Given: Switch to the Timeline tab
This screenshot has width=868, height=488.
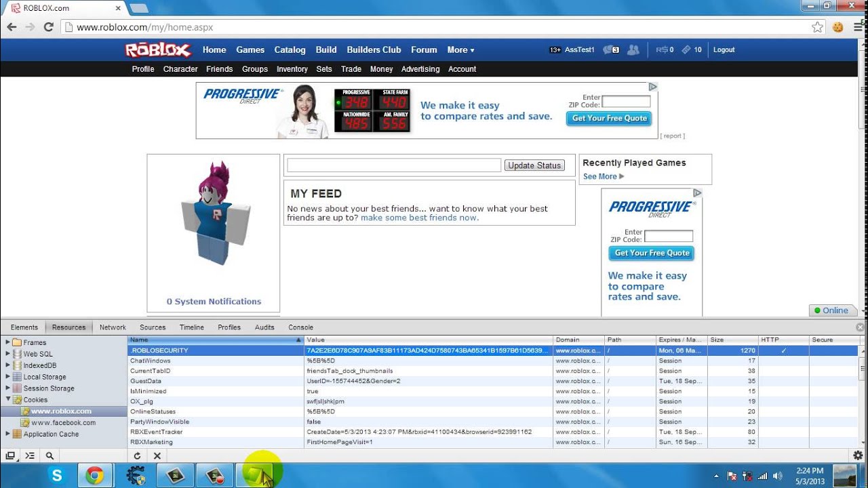Looking at the screenshot, I should 192,327.
